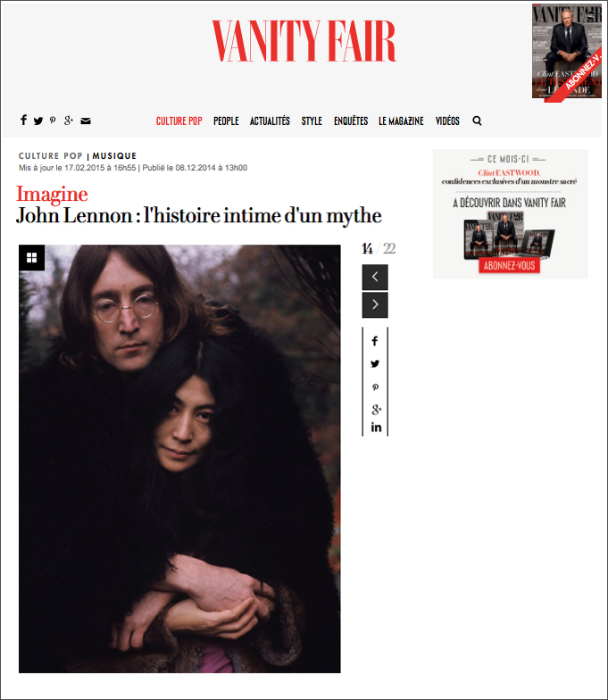Open the Enquêtes navigation item

point(351,121)
